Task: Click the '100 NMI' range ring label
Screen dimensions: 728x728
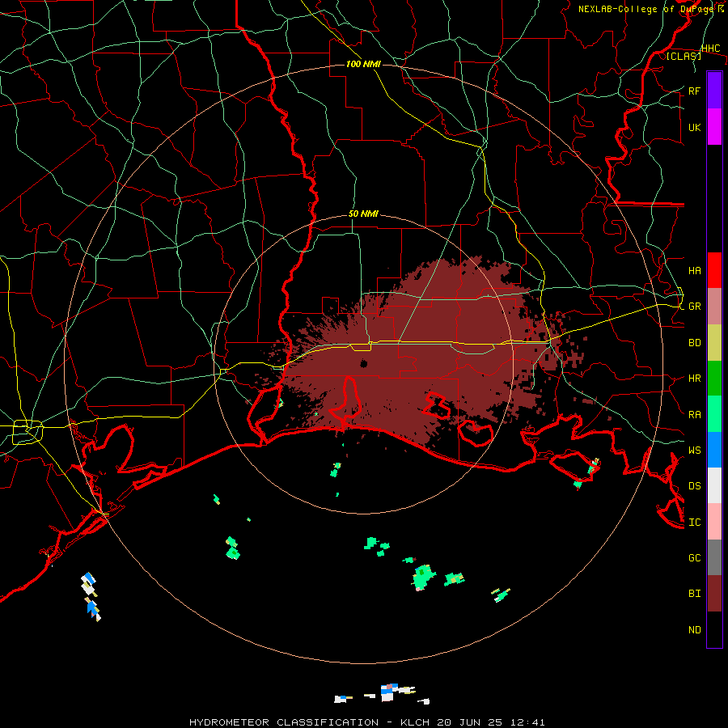Action: [x=363, y=64]
